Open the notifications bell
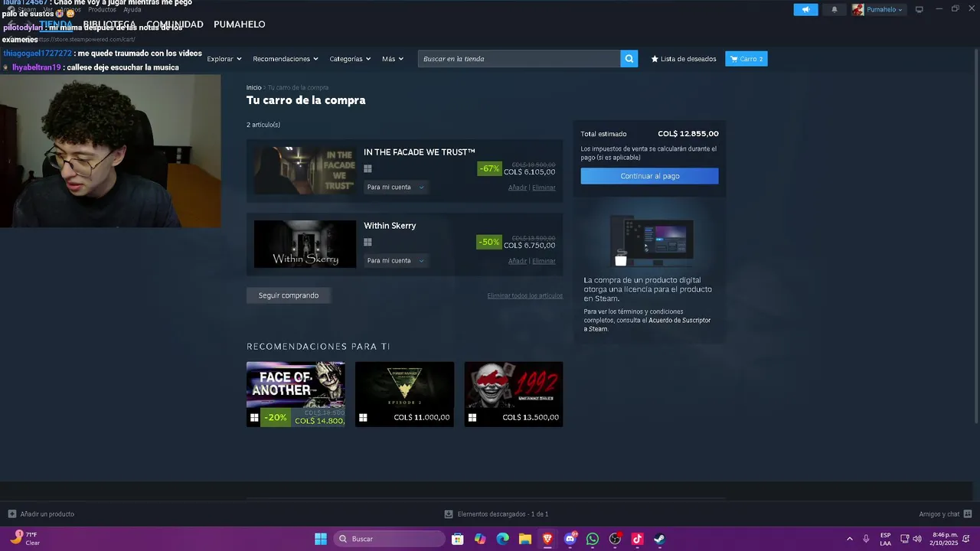Screen dimensions: 980x551 [835, 9]
